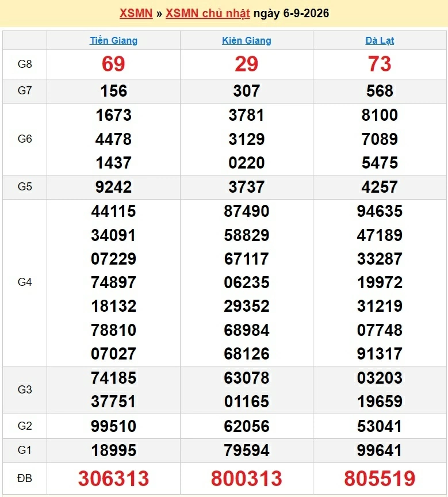Select Đà Lạt G8 number 73
This screenshot has height=497, width=448.
pos(380,64)
